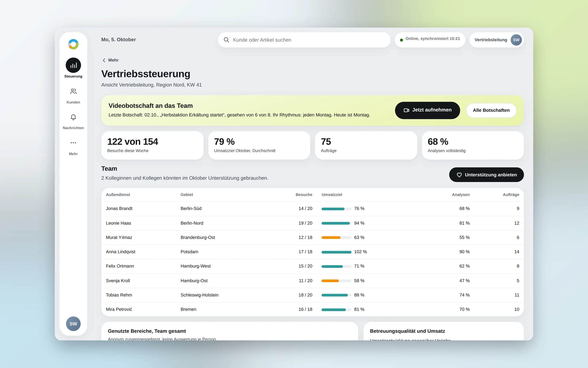Open the 79 % Umsatzziel Oktober card
The image size is (588, 368).
259,145
